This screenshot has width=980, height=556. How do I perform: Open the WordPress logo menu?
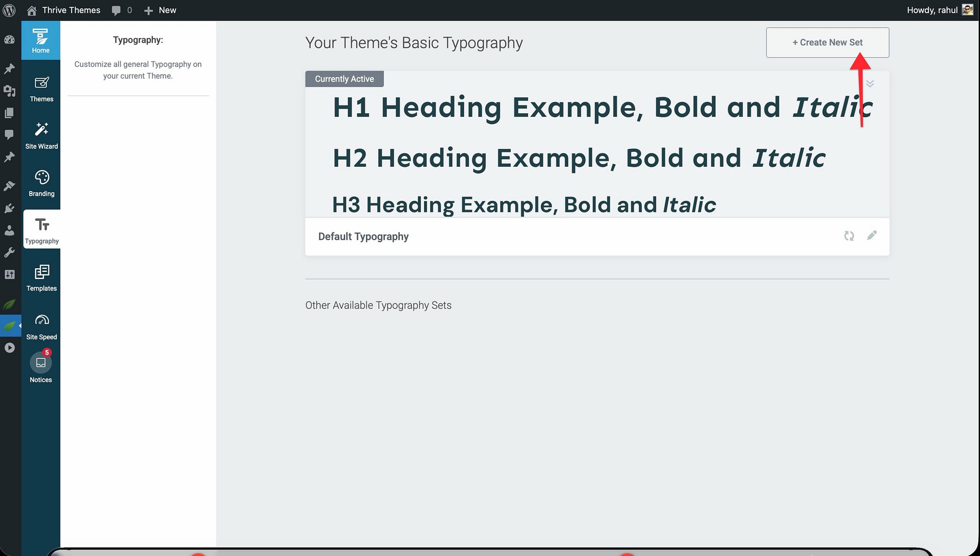pyautogui.click(x=9, y=10)
